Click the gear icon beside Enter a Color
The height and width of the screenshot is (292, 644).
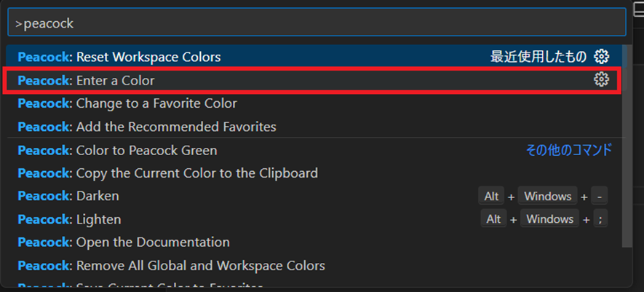pyautogui.click(x=601, y=80)
